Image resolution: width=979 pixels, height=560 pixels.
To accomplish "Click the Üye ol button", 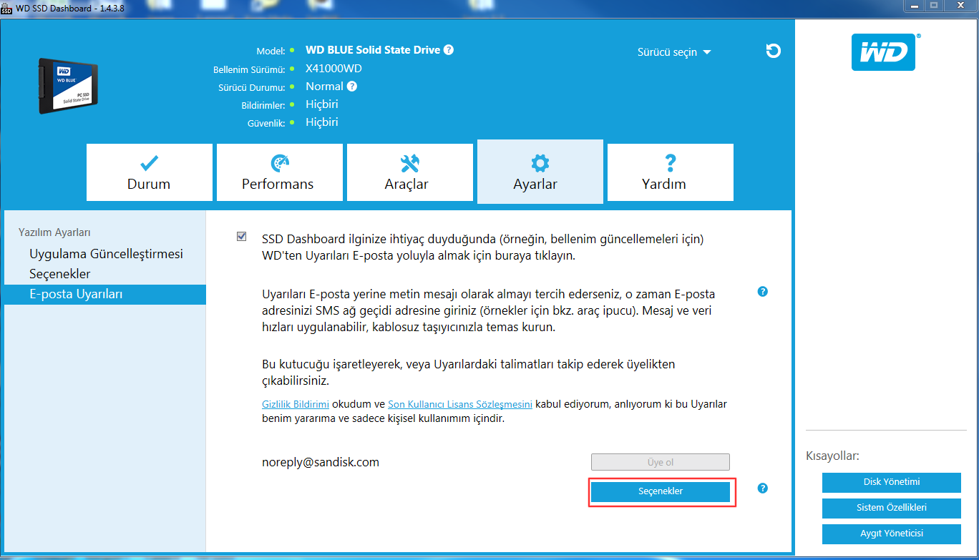I will coord(661,462).
